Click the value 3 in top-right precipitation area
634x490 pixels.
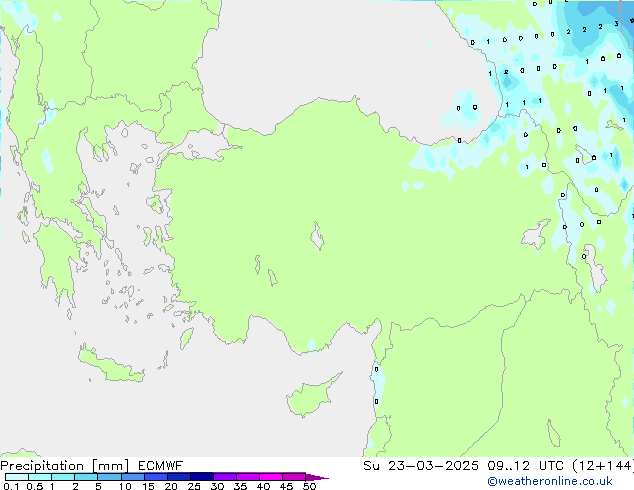(x=614, y=24)
